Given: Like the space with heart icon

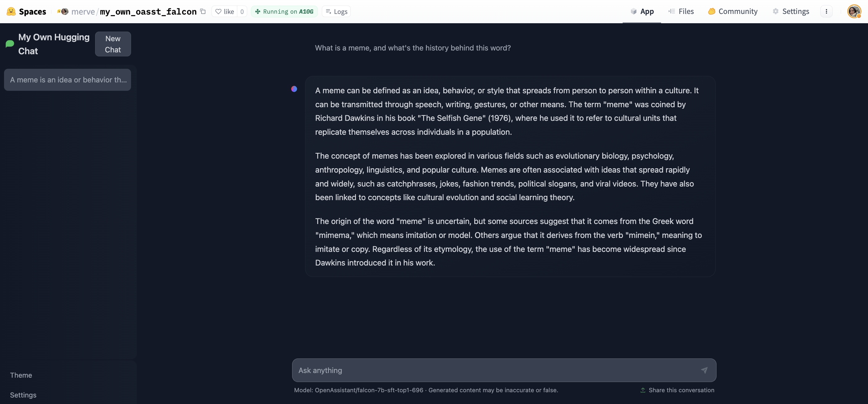Looking at the screenshot, I should point(225,11).
